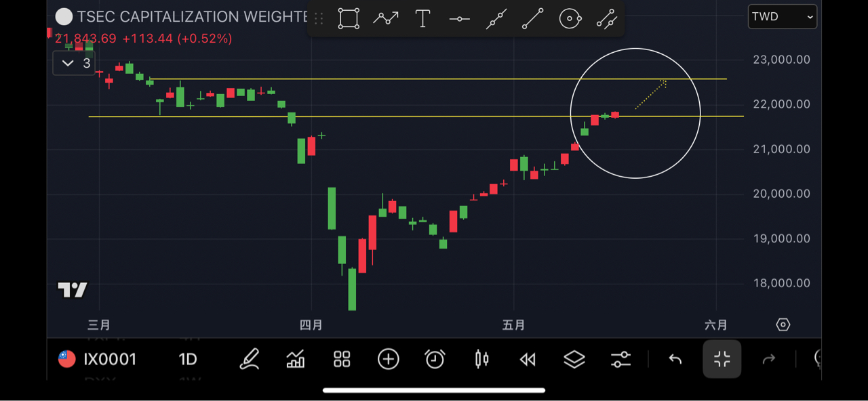Screen dimensions: 868x401
Task: Tap the grey circle symbol logo
Action: (x=64, y=17)
